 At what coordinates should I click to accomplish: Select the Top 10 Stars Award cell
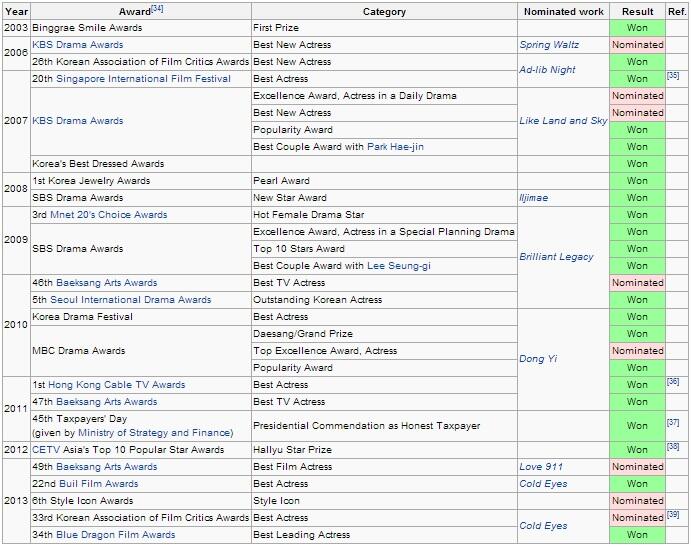pyautogui.click(x=384, y=249)
